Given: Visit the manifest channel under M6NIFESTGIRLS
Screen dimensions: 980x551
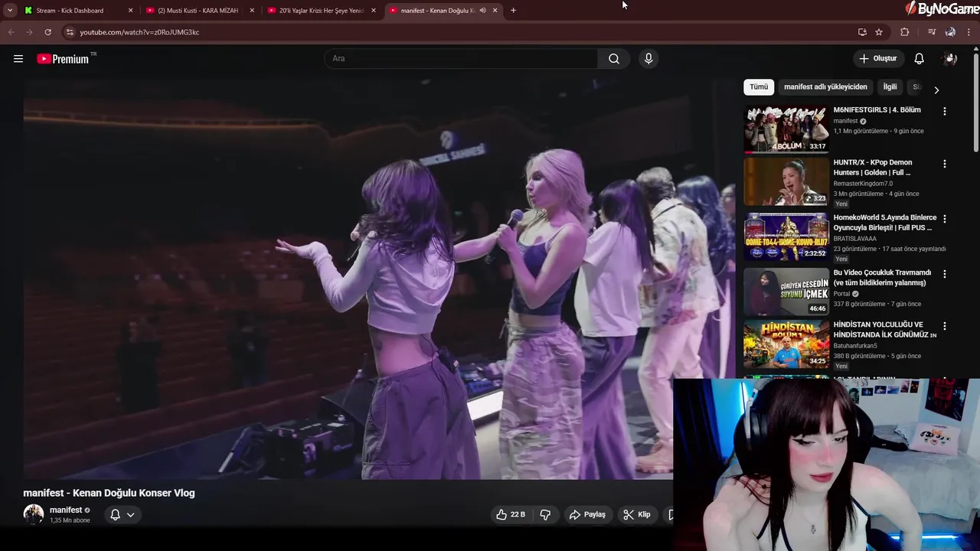Looking at the screenshot, I should [845, 121].
